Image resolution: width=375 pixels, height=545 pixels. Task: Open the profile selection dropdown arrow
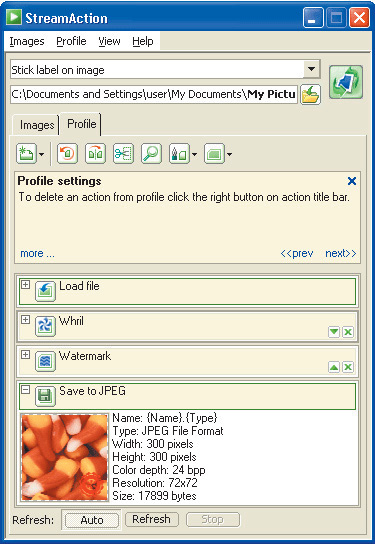(311, 69)
